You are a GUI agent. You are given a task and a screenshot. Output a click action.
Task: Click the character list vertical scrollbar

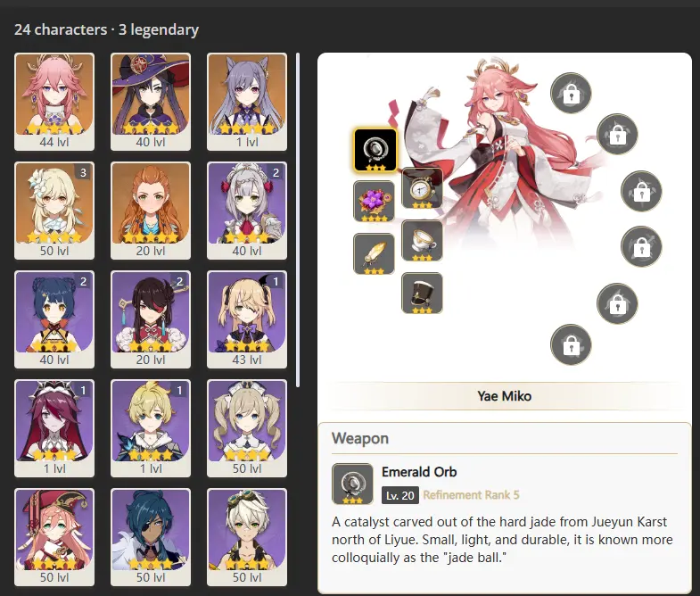tap(298, 220)
